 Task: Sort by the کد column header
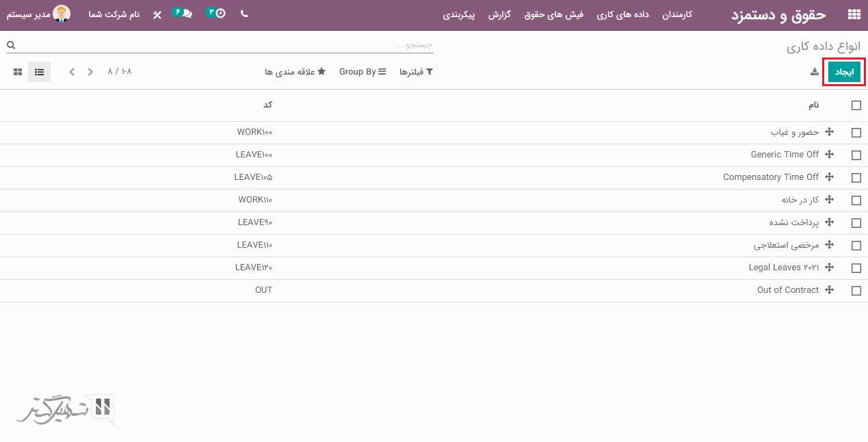[x=268, y=105]
